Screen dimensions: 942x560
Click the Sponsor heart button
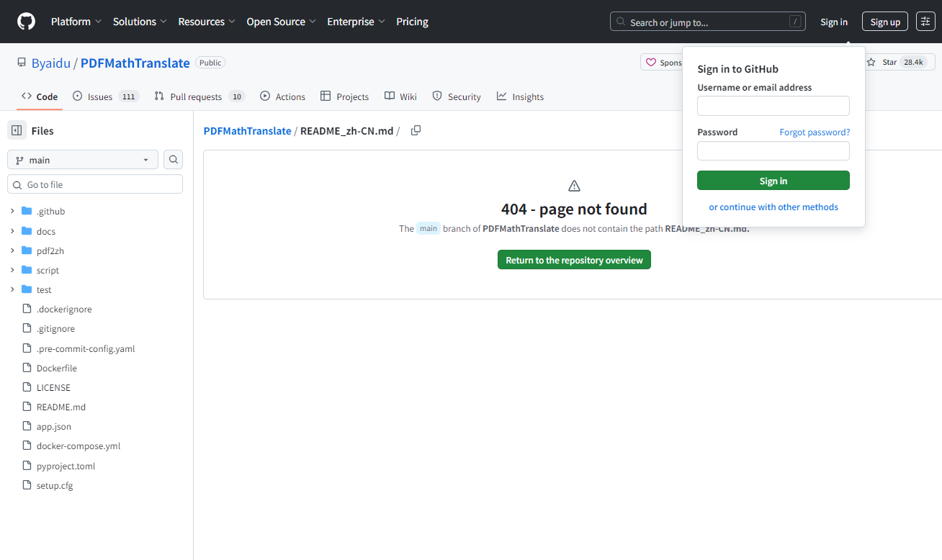coord(661,63)
